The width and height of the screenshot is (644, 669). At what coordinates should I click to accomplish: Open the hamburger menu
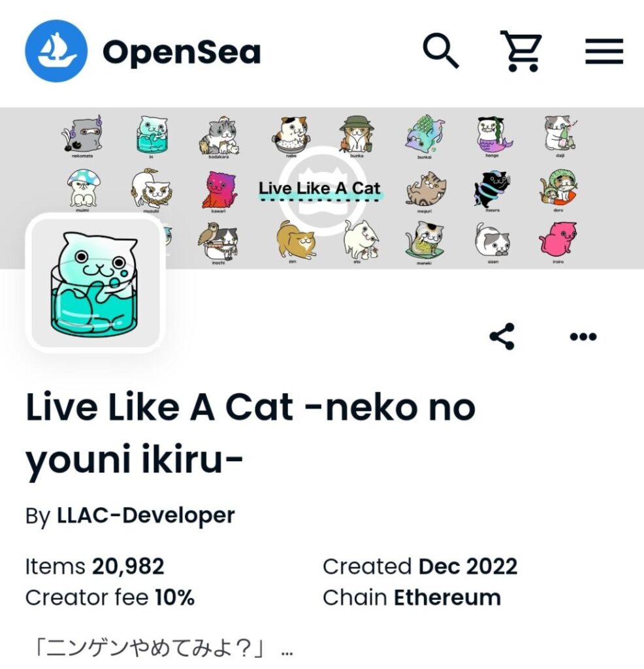pyautogui.click(x=604, y=51)
